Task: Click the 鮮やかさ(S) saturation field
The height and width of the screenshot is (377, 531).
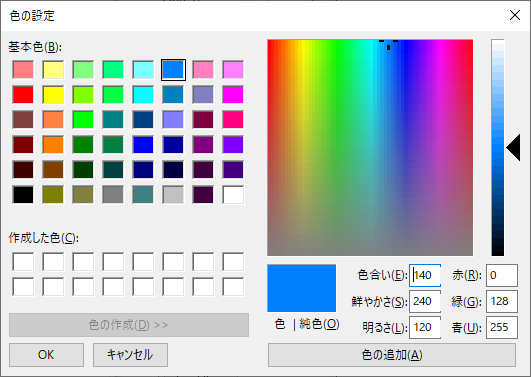Action: click(x=425, y=301)
